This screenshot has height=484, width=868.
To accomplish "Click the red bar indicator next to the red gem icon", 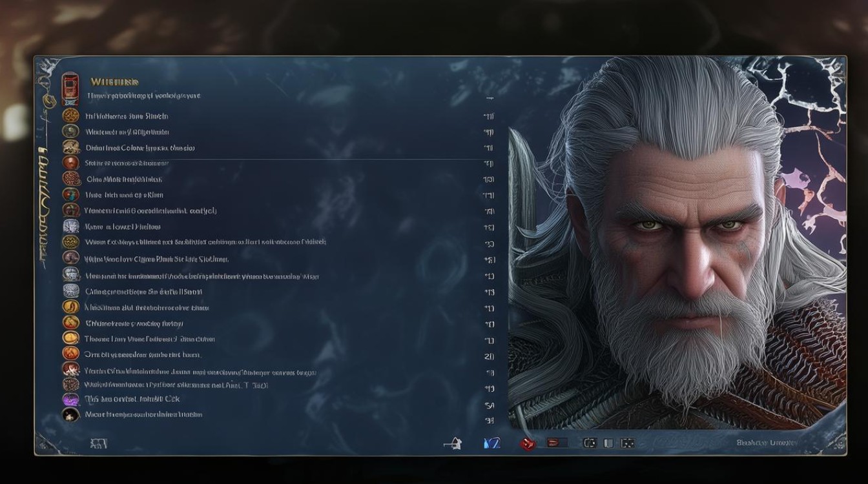I will pyautogui.click(x=557, y=443).
